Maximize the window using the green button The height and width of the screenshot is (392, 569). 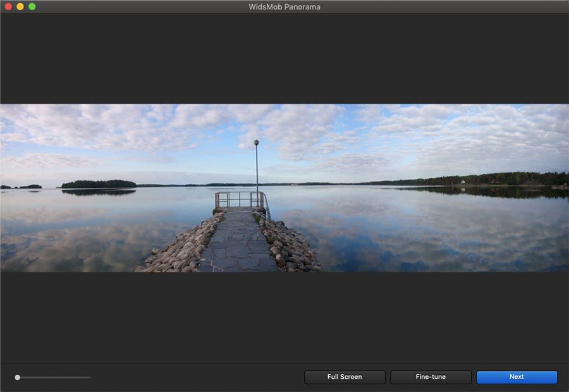pyautogui.click(x=32, y=6)
